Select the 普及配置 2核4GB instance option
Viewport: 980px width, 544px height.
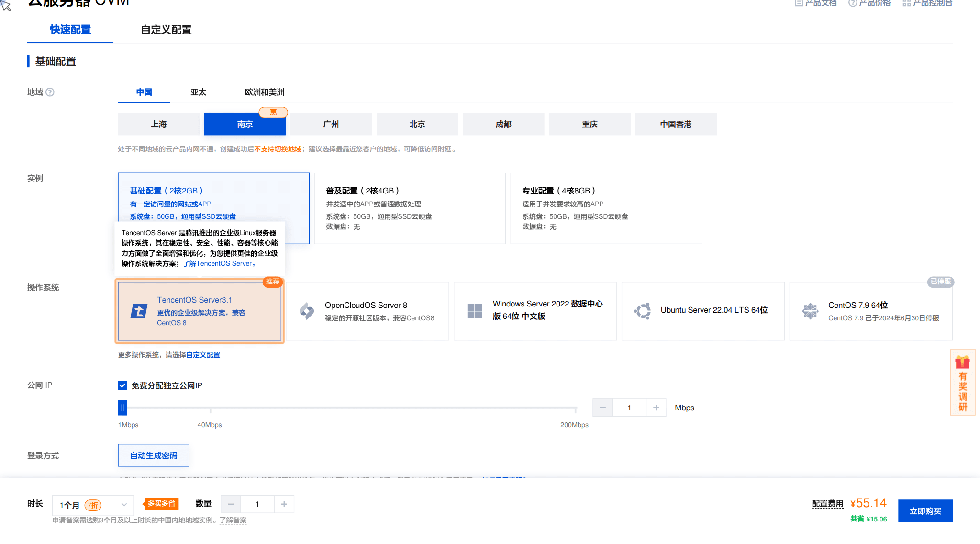coord(410,208)
